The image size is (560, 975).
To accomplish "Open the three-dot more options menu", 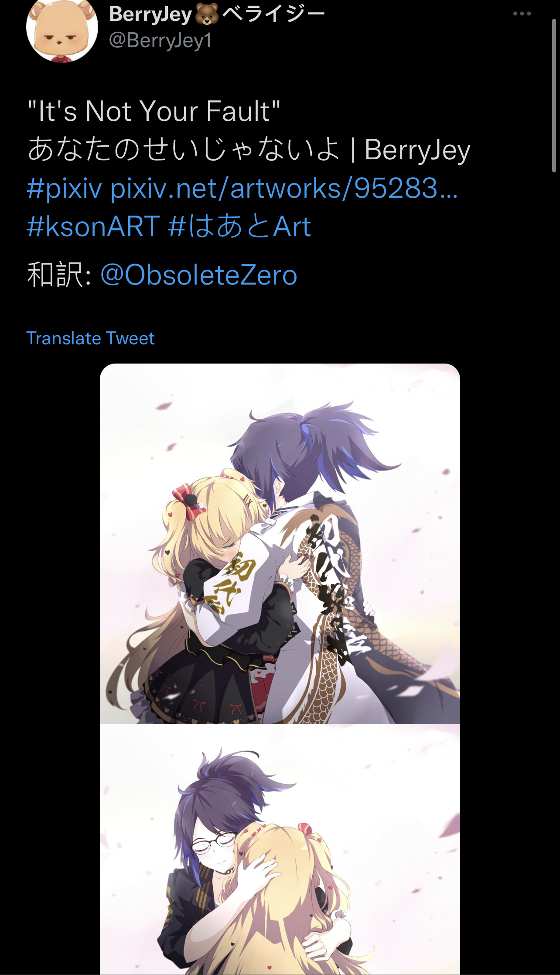I will click(522, 14).
